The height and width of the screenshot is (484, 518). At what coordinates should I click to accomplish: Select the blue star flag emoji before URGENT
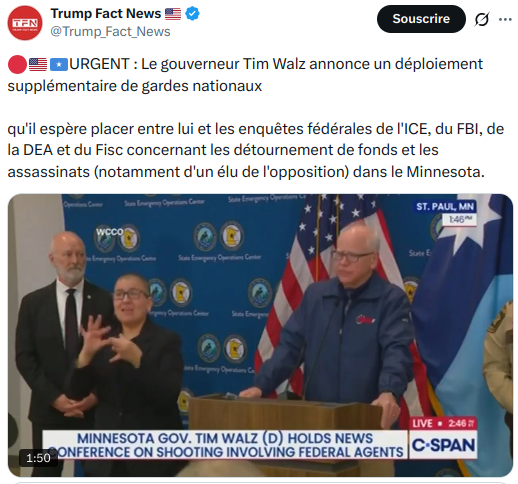59,64
